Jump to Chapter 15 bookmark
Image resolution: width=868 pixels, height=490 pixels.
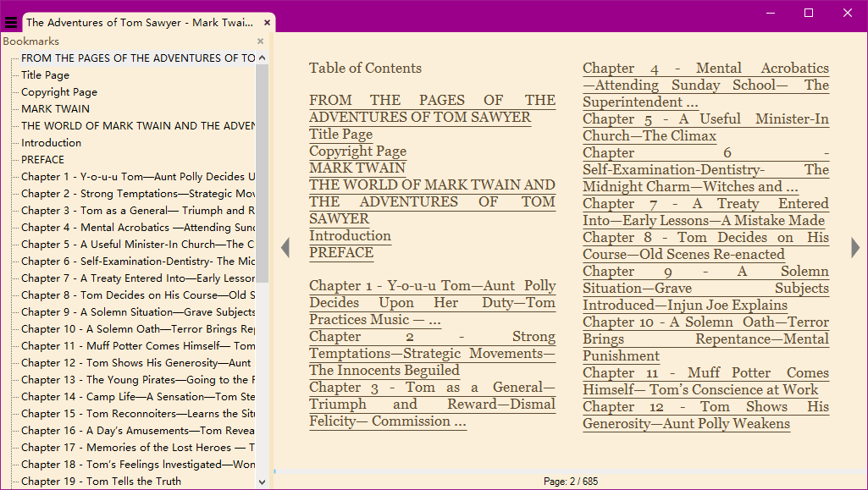[x=138, y=414]
